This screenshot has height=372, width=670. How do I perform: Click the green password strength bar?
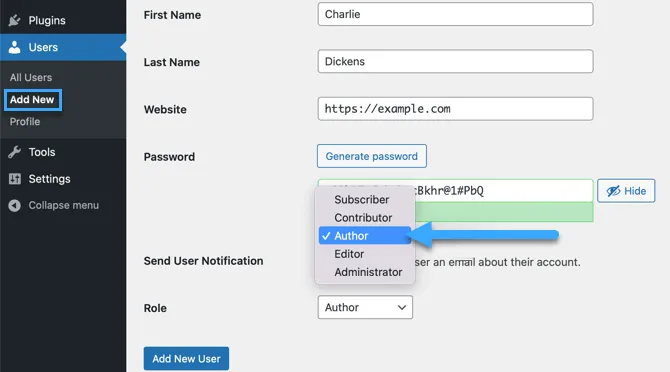504,212
